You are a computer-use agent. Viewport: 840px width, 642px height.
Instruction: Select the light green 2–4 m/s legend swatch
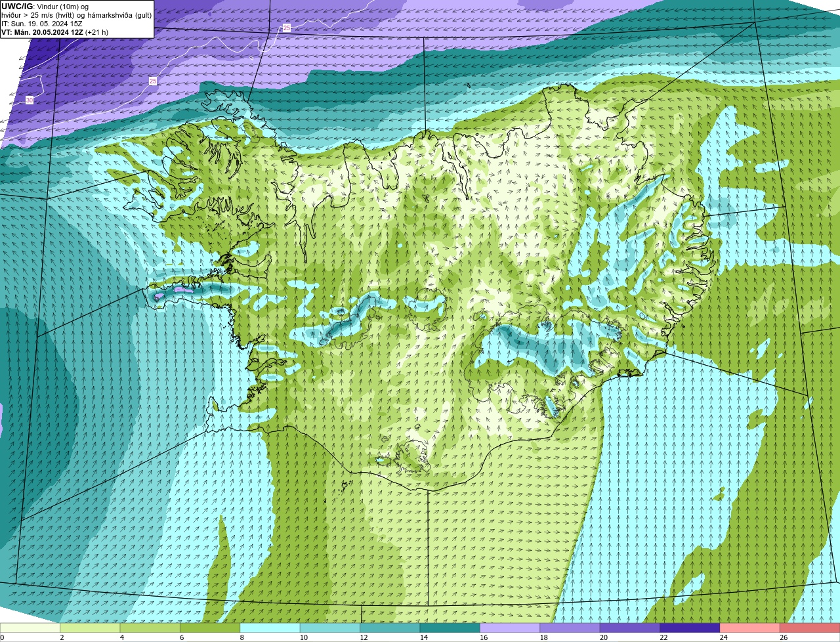(x=91, y=628)
